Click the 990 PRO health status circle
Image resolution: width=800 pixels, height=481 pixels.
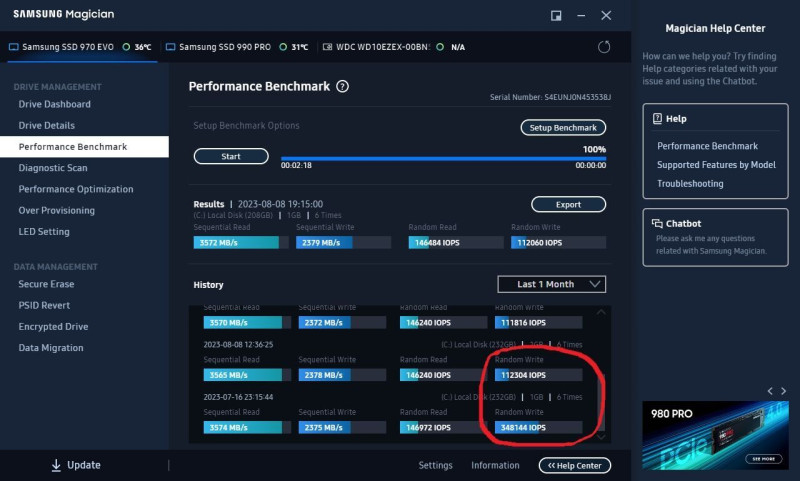click(283, 47)
